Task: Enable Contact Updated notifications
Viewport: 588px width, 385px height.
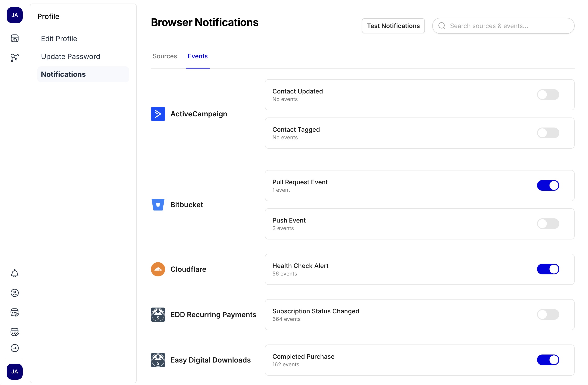Action: pos(548,95)
